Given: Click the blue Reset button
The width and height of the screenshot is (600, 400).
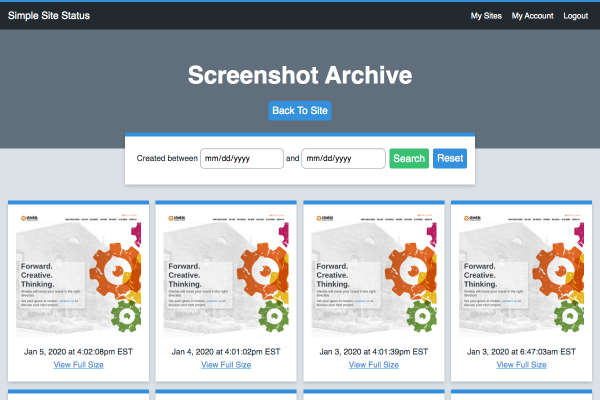Looking at the screenshot, I should (x=450, y=158).
